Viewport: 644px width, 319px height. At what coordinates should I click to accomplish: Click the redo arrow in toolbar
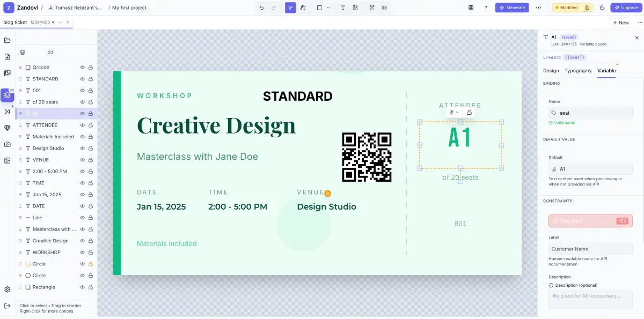click(x=274, y=8)
